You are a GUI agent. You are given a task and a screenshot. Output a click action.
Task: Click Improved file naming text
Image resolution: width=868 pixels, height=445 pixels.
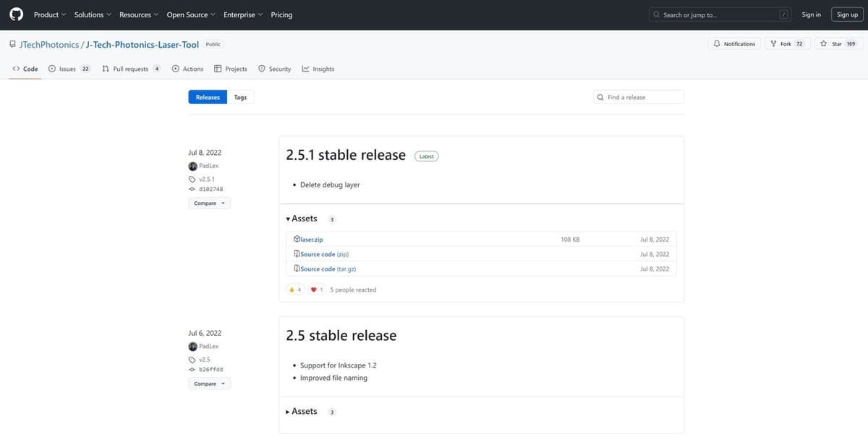tap(333, 378)
